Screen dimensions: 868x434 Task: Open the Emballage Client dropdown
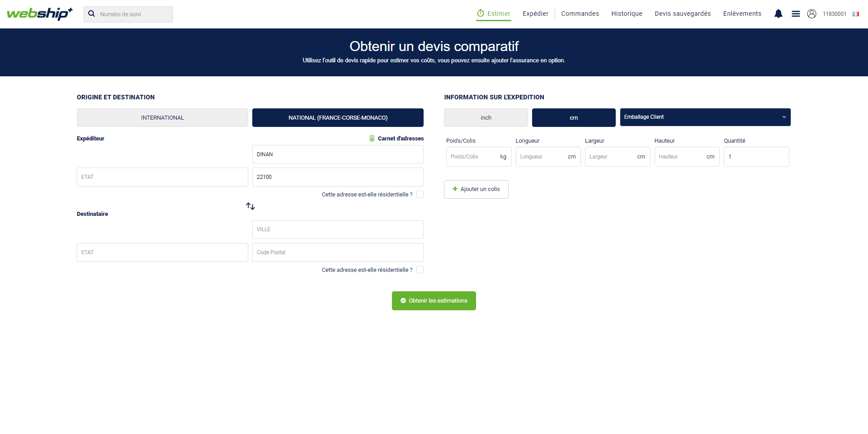point(705,117)
